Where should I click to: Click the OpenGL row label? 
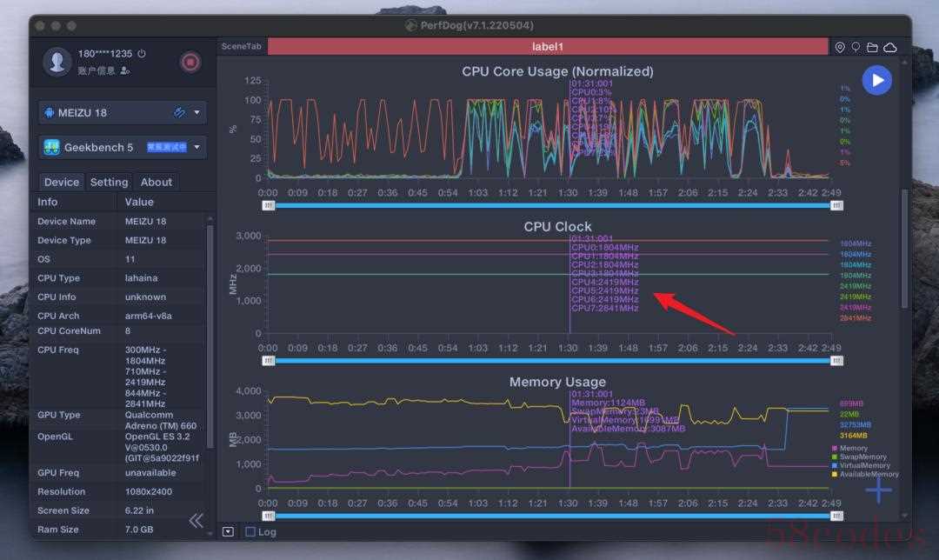point(55,436)
